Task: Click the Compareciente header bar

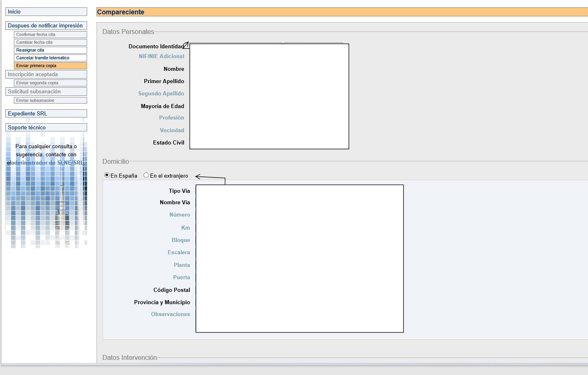Action: [342, 12]
